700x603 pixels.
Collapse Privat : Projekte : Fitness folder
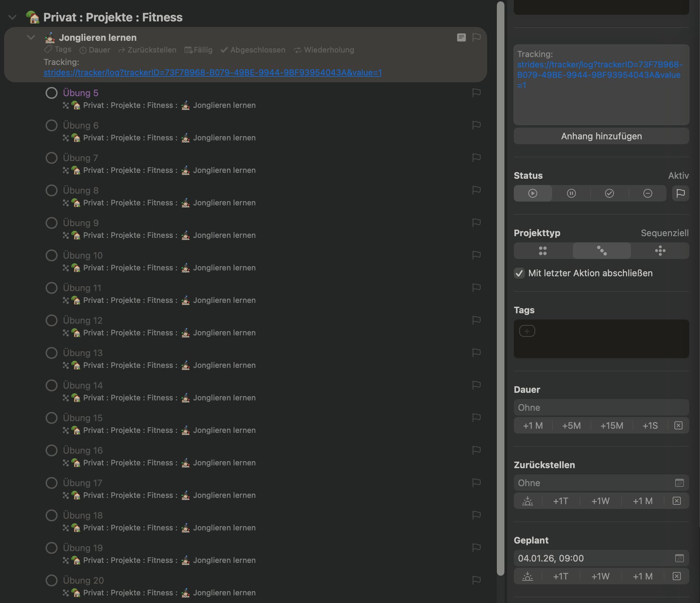(x=12, y=17)
